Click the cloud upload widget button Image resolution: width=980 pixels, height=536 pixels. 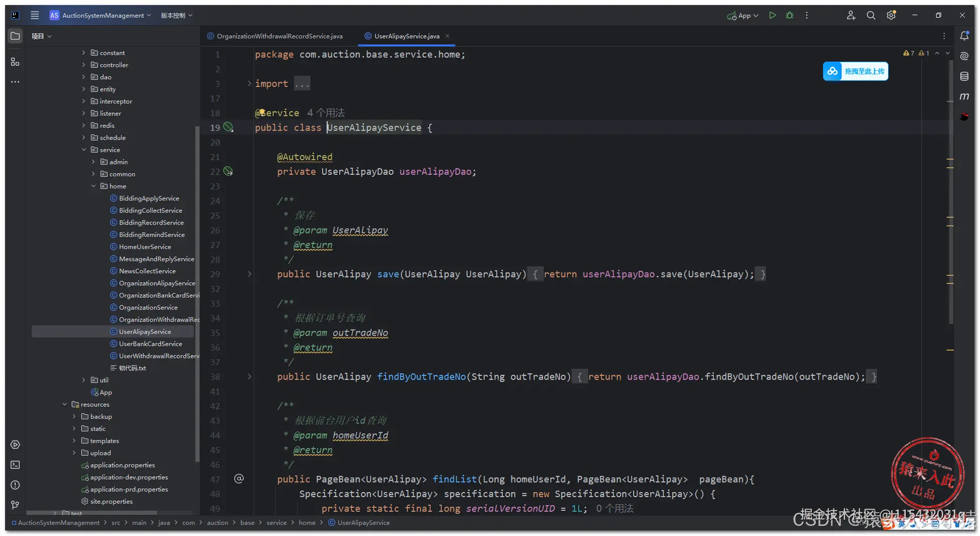(x=855, y=71)
